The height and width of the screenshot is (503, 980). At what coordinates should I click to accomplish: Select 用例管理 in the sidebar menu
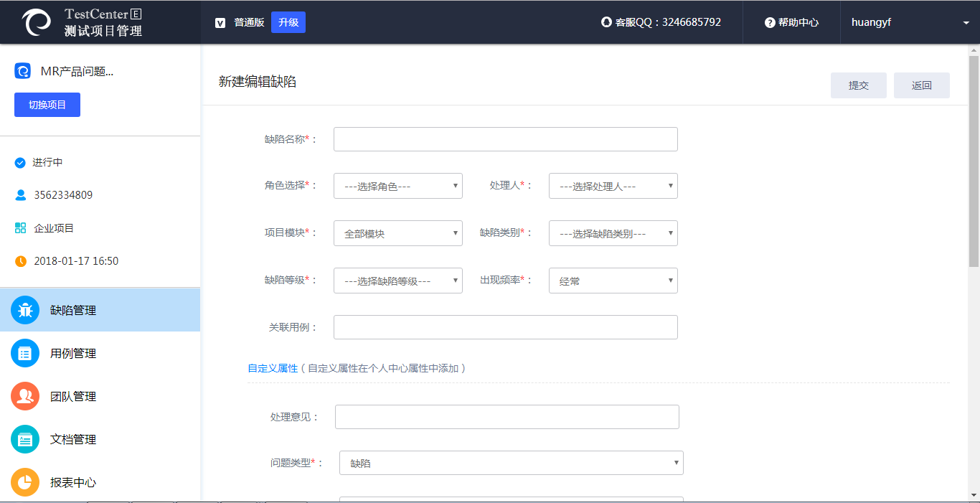(x=73, y=353)
